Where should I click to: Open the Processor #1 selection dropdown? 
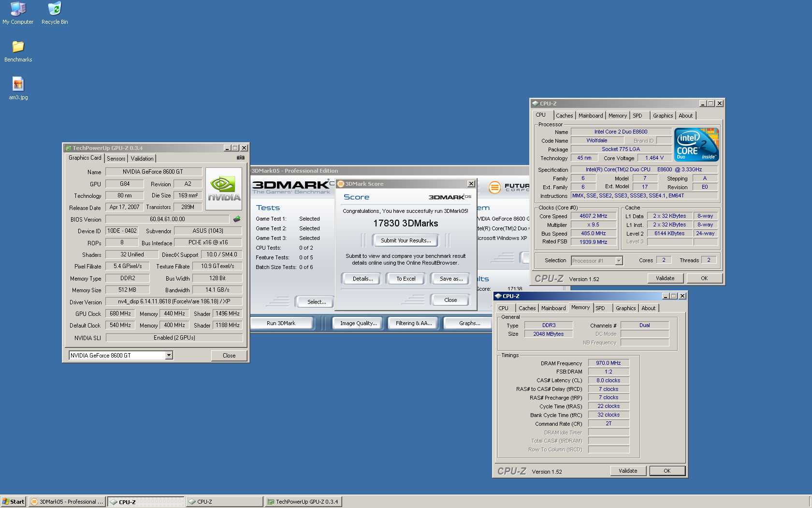619,261
